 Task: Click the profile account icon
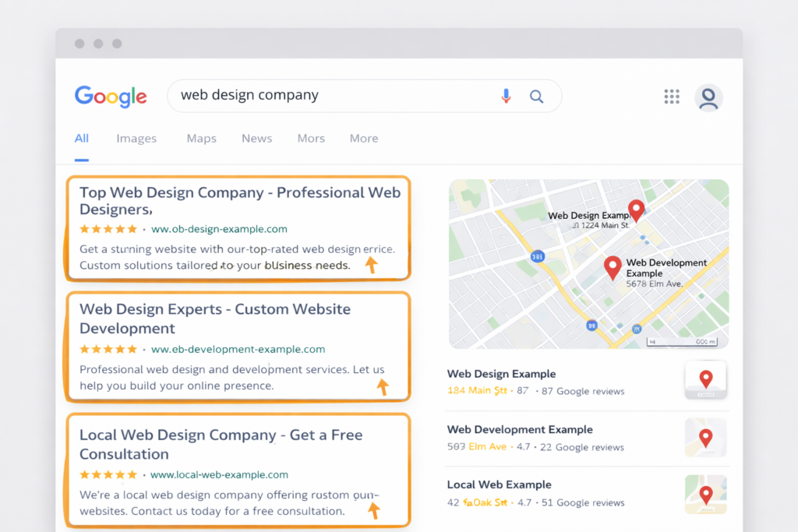[708, 97]
